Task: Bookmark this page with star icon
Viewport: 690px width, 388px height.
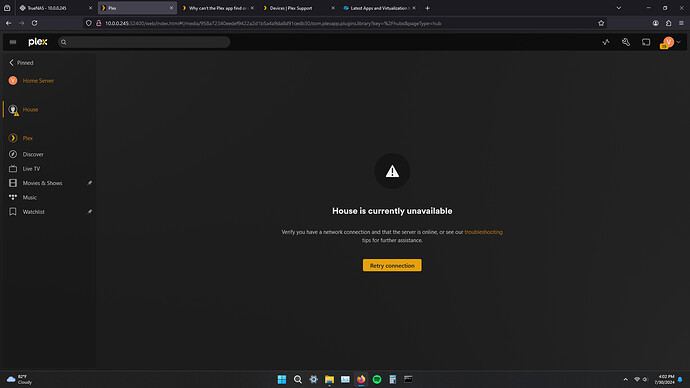Action: point(601,23)
